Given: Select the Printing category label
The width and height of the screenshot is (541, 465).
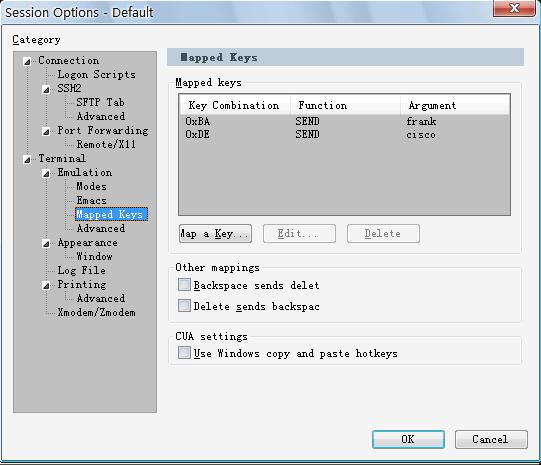Looking at the screenshot, I should coord(82,284).
